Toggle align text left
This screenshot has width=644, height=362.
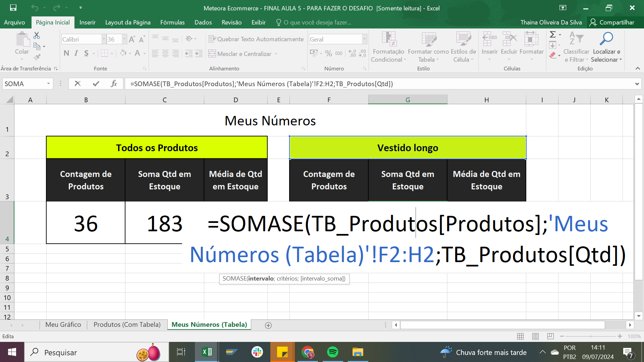(x=155, y=53)
